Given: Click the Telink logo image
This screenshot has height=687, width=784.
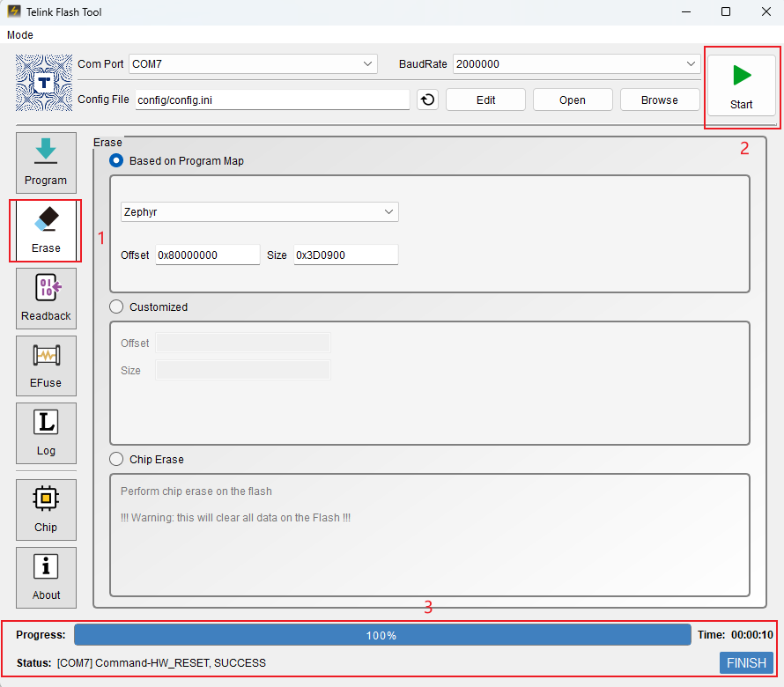Looking at the screenshot, I should 44,83.
